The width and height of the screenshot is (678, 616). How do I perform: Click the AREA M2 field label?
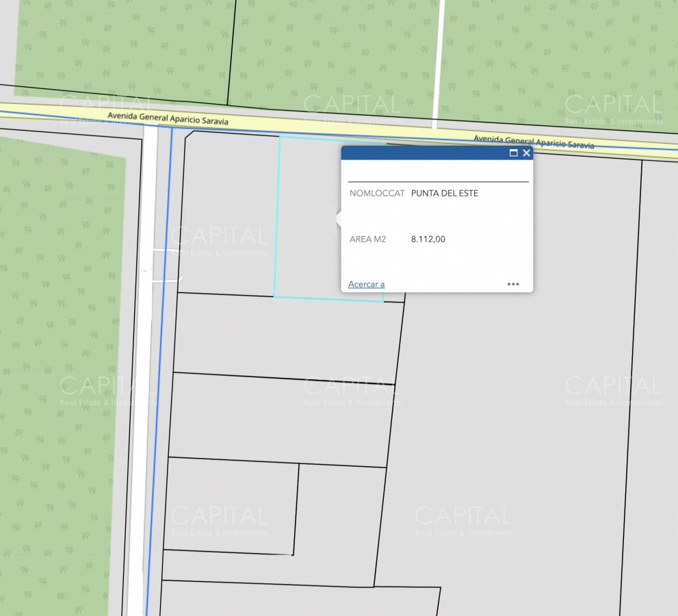coord(367,240)
